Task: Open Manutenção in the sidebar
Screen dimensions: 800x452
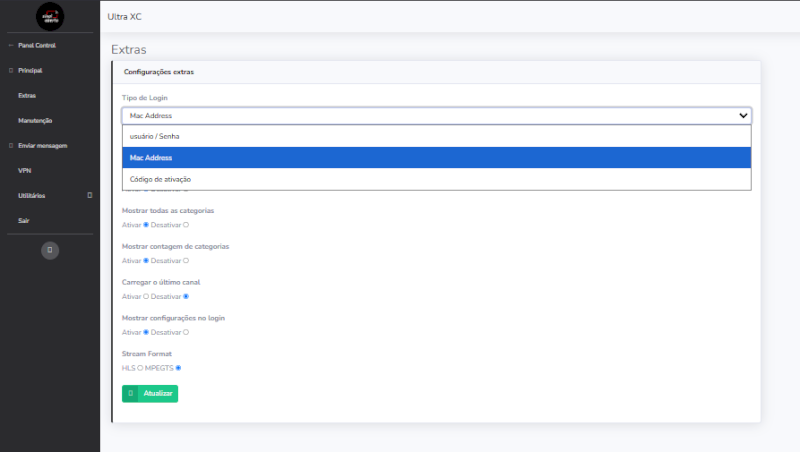Action: click(35, 121)
